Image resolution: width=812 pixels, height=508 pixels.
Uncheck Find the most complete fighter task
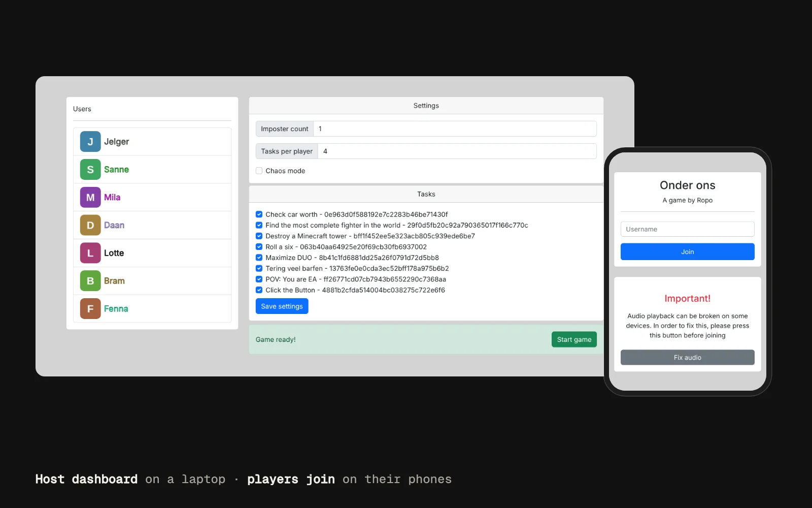(x=259, y=225)
